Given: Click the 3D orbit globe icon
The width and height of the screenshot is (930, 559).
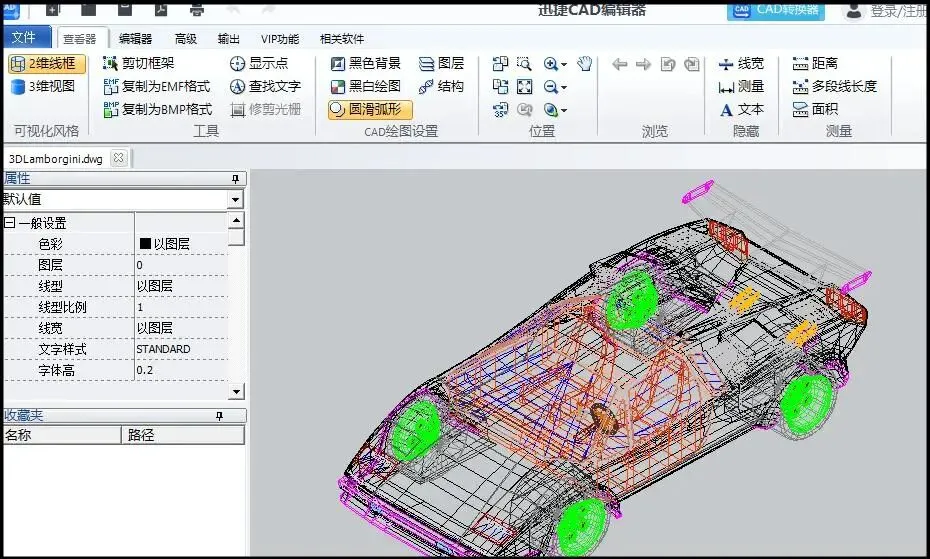Looking at the screenshot, I should coord(550,110).
